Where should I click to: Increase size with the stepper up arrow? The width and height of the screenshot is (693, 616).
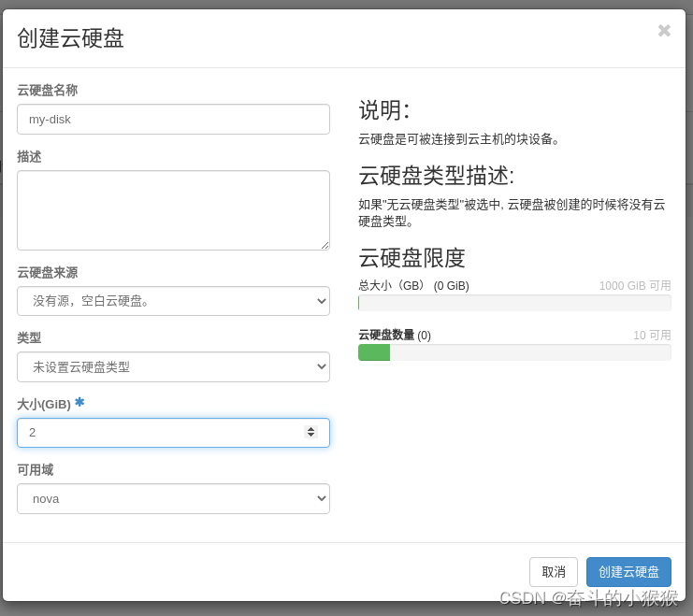[x=311, y=429]
